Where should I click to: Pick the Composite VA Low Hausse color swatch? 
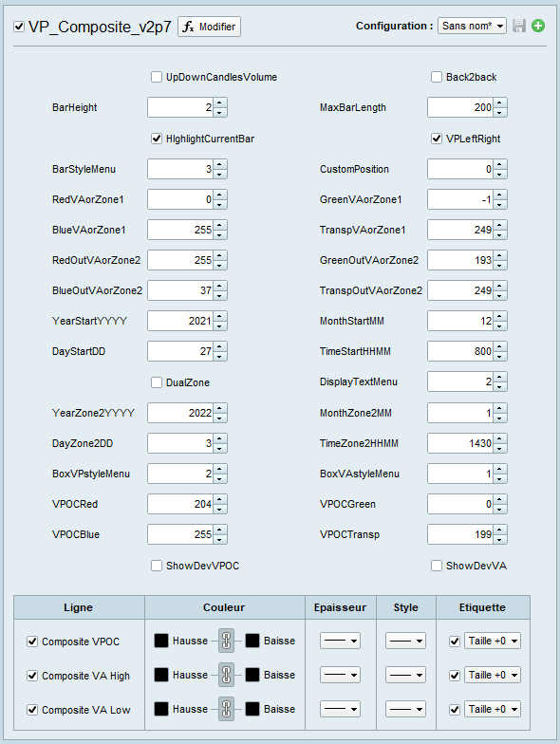point(161,709)
